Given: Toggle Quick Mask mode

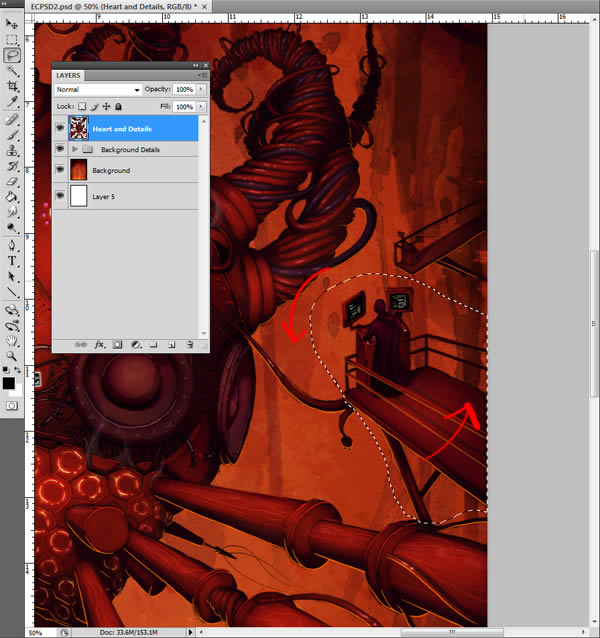Looking at the screenshot, I should 12,406.
